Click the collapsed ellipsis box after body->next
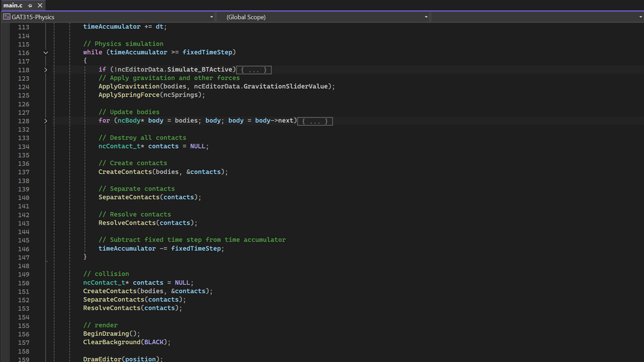Viewport: 644px width, 362px height. click(315, 121)
